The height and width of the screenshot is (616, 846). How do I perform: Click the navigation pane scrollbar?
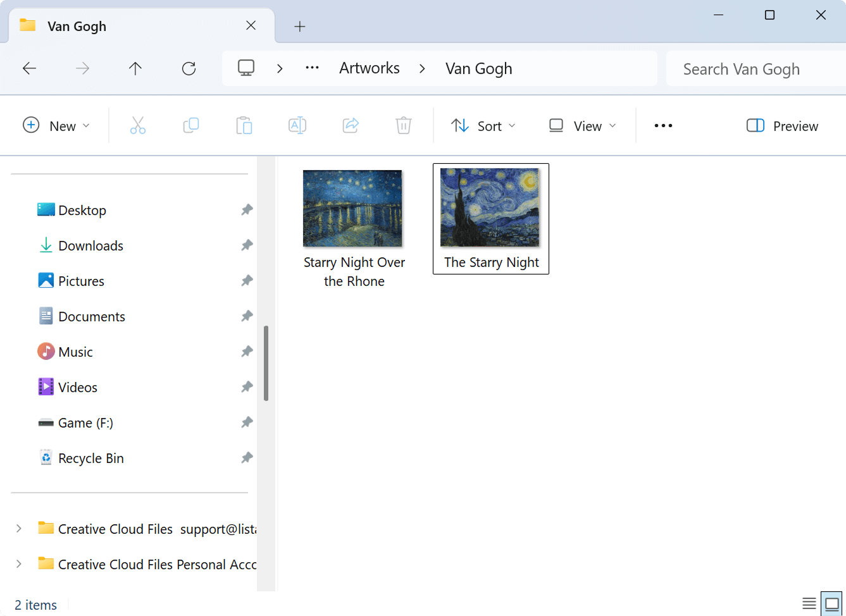click(x=266, y=363)
